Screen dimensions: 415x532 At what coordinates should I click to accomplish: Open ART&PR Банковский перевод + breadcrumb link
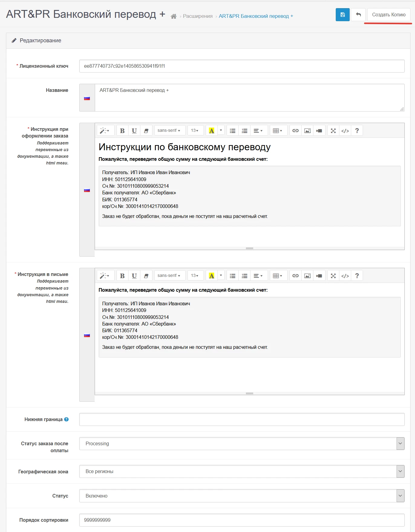[x=256, y=16]
